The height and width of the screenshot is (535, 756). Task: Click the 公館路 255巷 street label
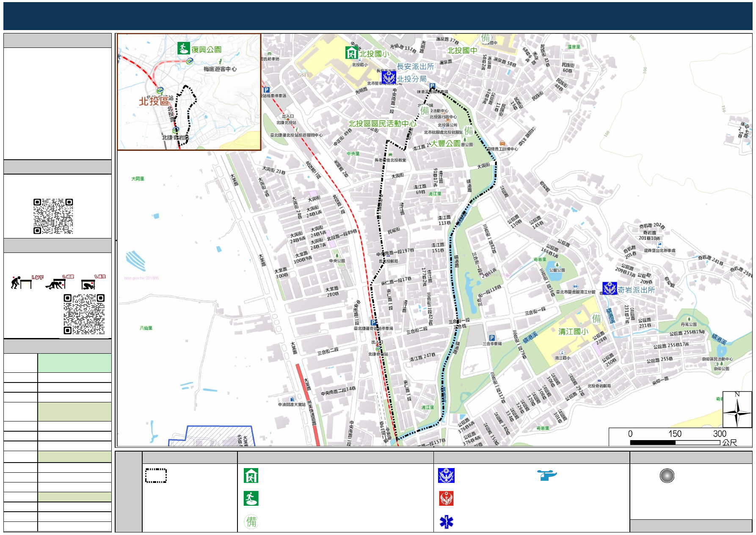pos(659,360)
